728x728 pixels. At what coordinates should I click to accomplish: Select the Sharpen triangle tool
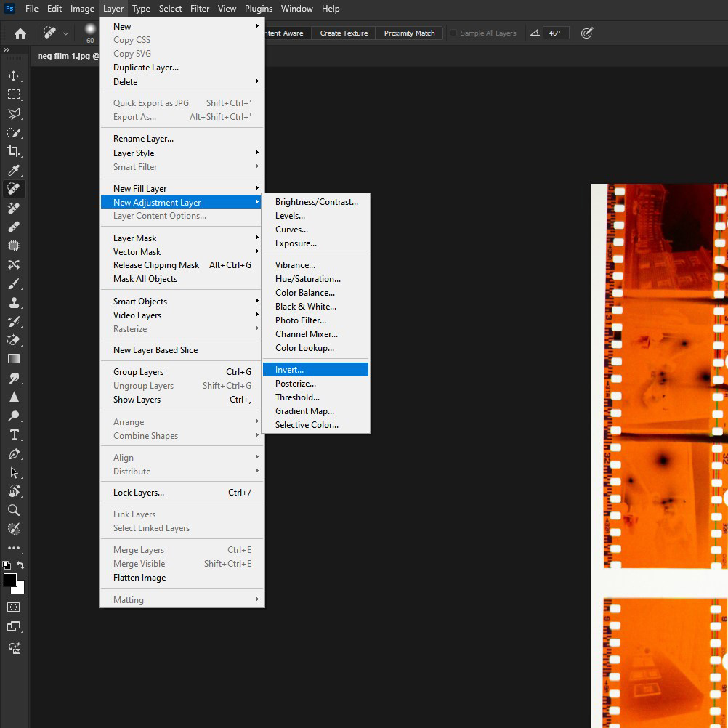coord(14,397)
